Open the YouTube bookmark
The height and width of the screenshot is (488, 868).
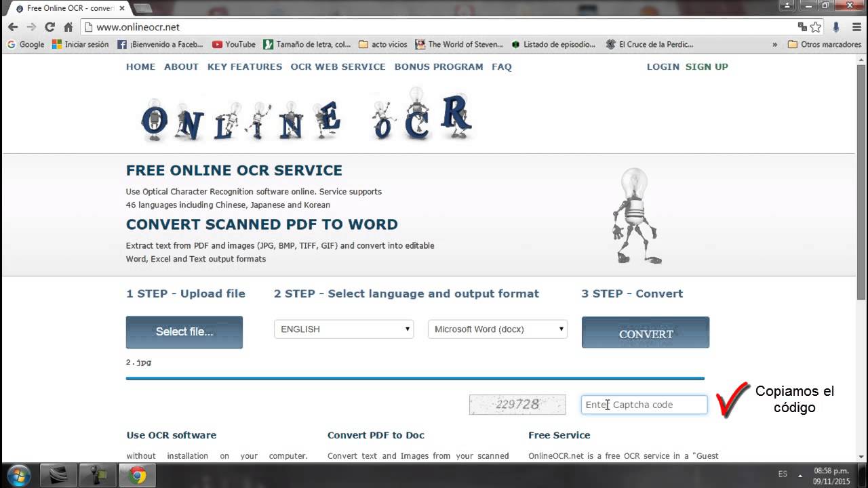[233, 45]
